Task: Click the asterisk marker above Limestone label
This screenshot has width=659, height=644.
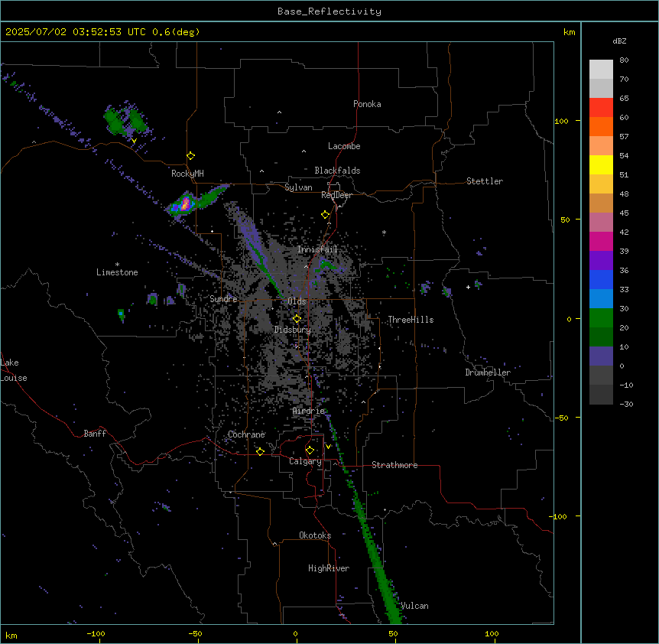Action: pos(117,265)
